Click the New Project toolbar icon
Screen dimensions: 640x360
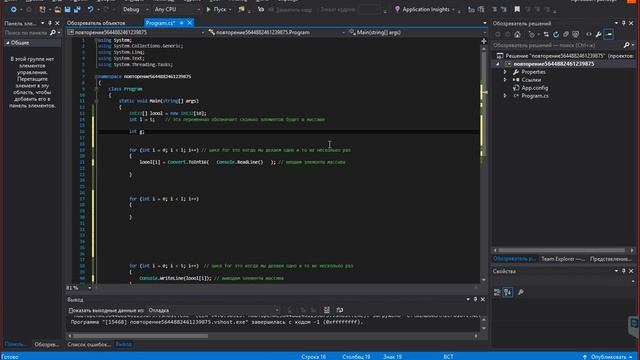(42, 9)
